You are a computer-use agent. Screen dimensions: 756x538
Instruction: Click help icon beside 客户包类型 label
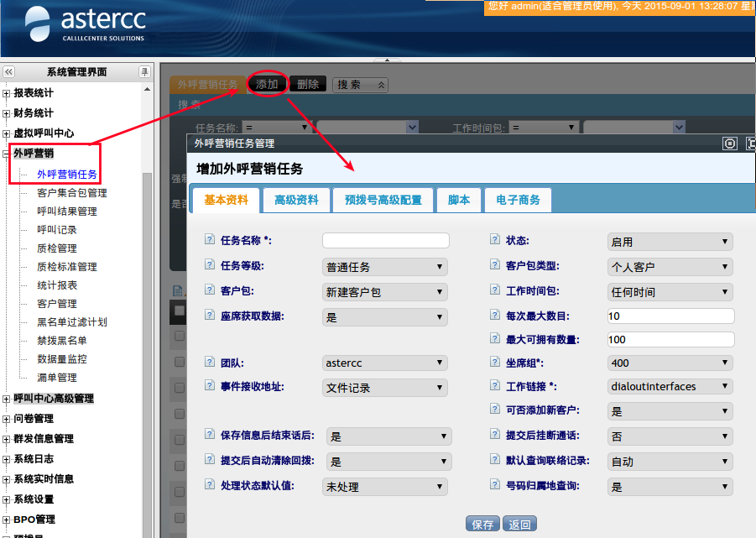pyautogui.click(x=495, y=265)
